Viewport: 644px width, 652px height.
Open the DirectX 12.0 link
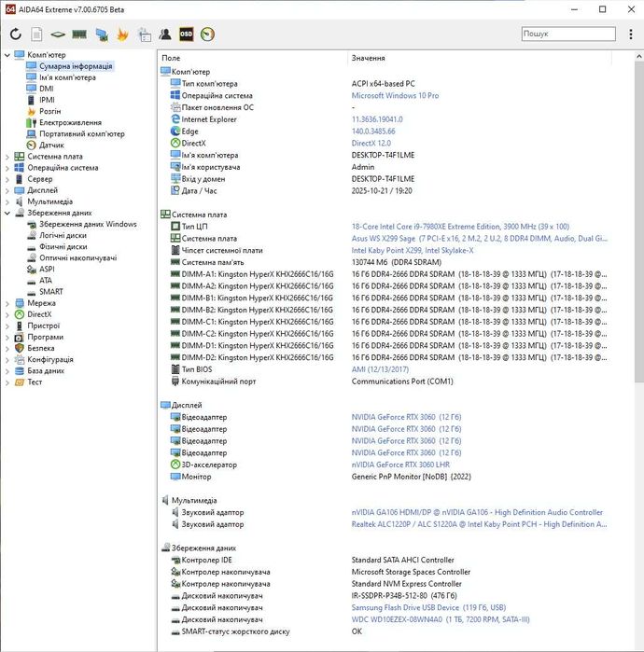coord(371,143)
